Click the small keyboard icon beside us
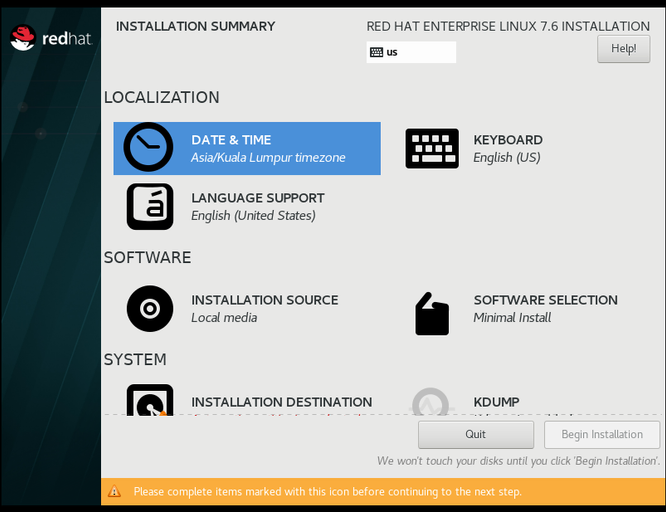666x512 pixels. [376, 52]
